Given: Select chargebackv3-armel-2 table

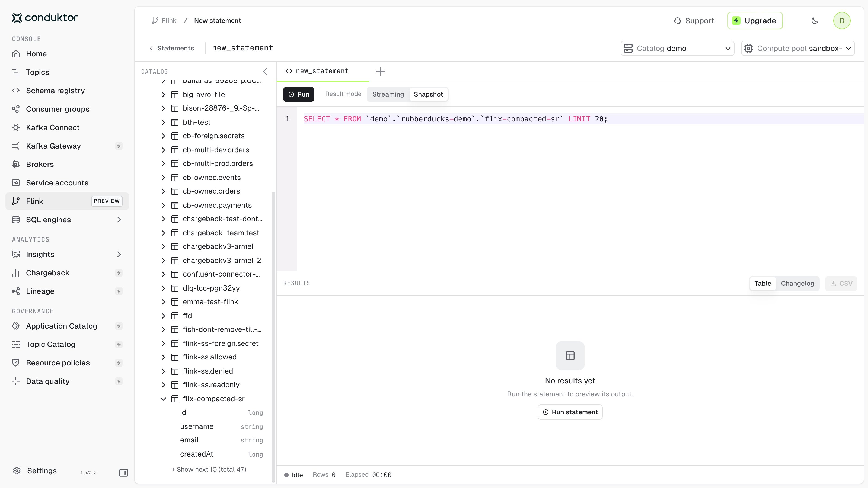Looking at the screenshot, I should 221,261.
